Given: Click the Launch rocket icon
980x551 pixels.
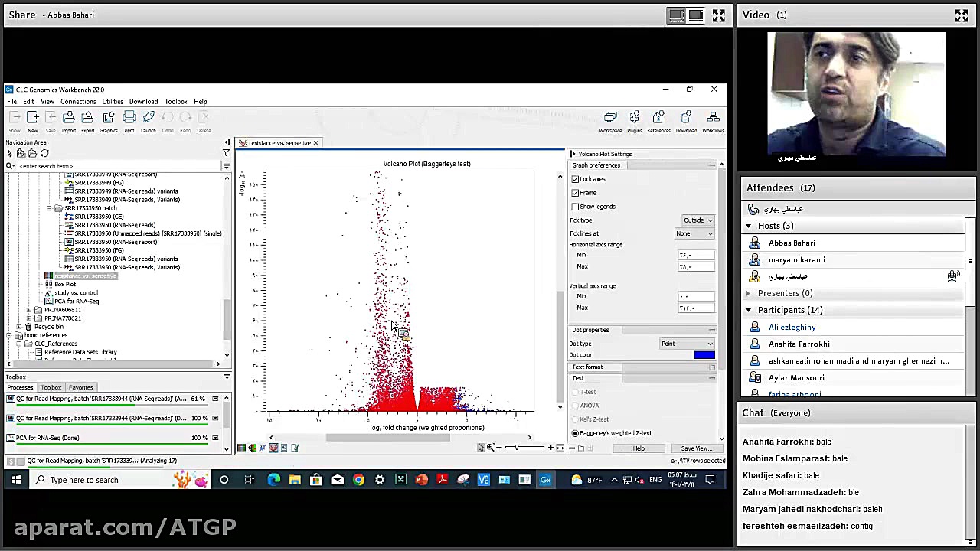Looking at the screenshot, I should (x=148, y=119).
